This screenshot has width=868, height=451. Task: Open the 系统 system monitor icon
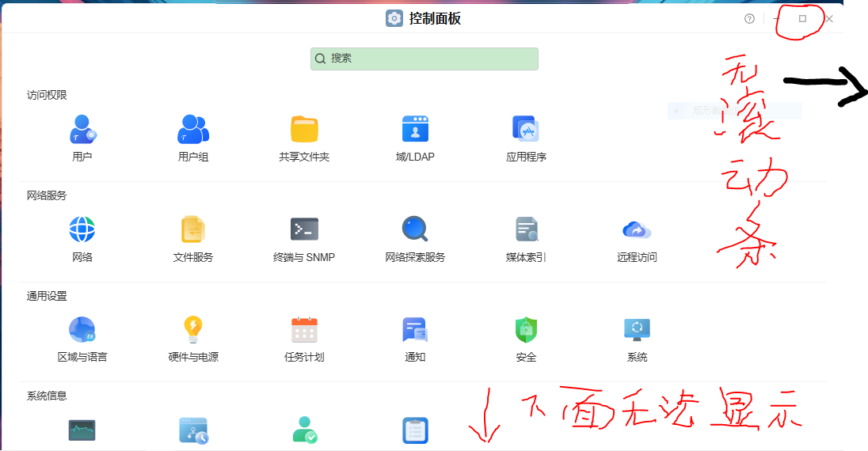(x=638, y=330)
